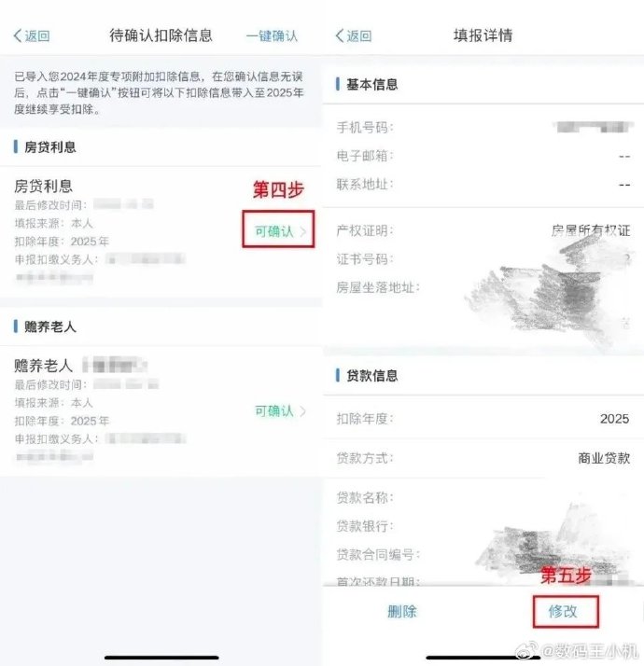Open 可确认 for 赡养老人 entry
The width and height of the screenshot is (644, 666).
click(x=274, y=410)
